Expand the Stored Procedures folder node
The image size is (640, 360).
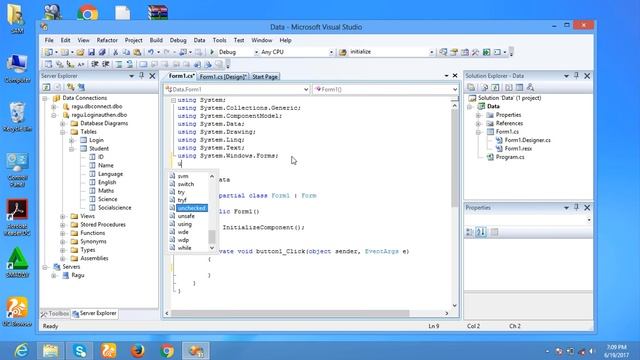pos(62,225)
